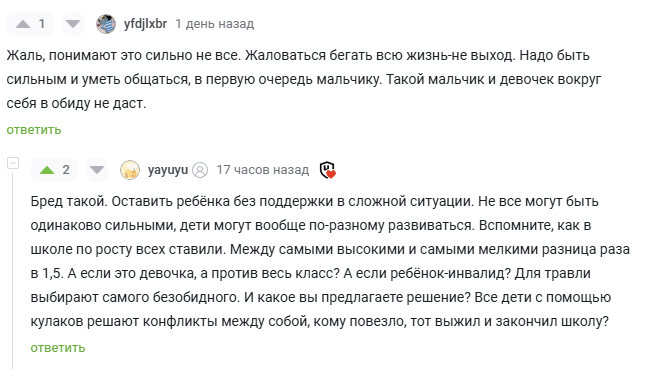Click the person icon beside yayuyu

pyautogui.click(x=200, y=170)
